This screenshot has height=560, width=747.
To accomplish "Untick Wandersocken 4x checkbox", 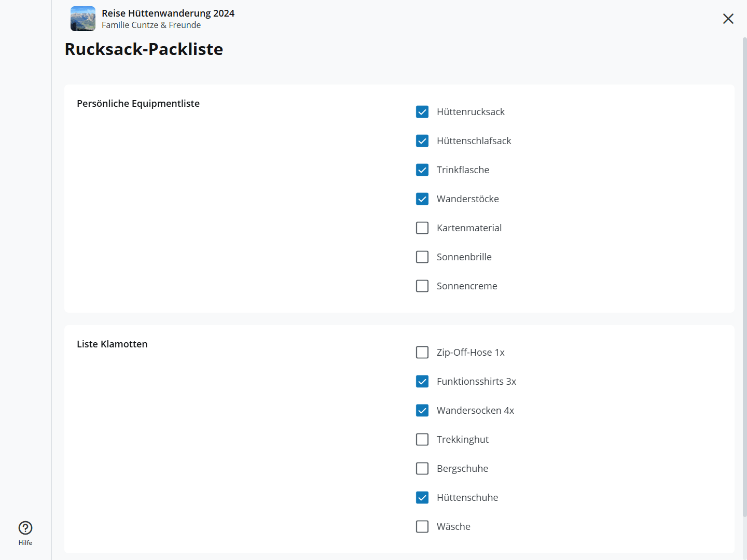I will 422,411.
